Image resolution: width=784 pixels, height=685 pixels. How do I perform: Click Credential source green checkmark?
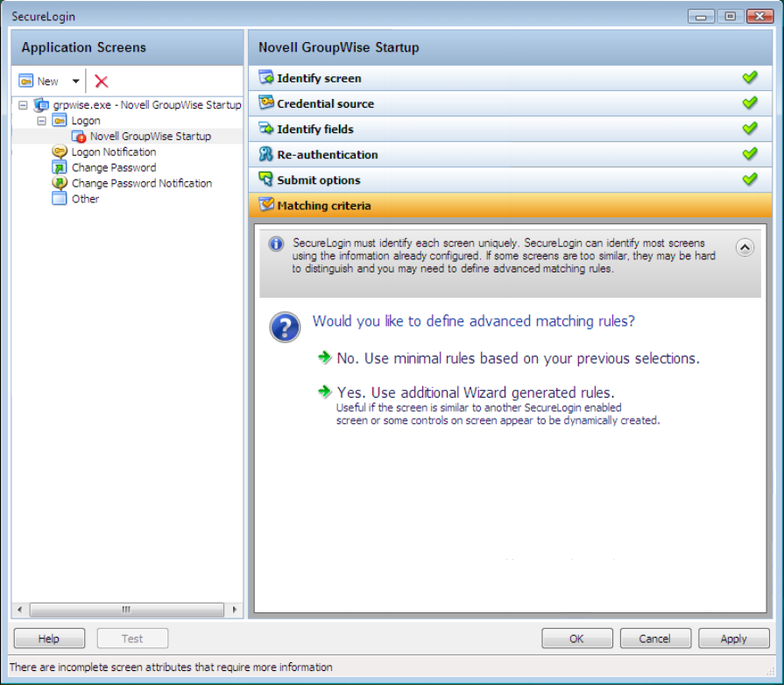[750, 103]
